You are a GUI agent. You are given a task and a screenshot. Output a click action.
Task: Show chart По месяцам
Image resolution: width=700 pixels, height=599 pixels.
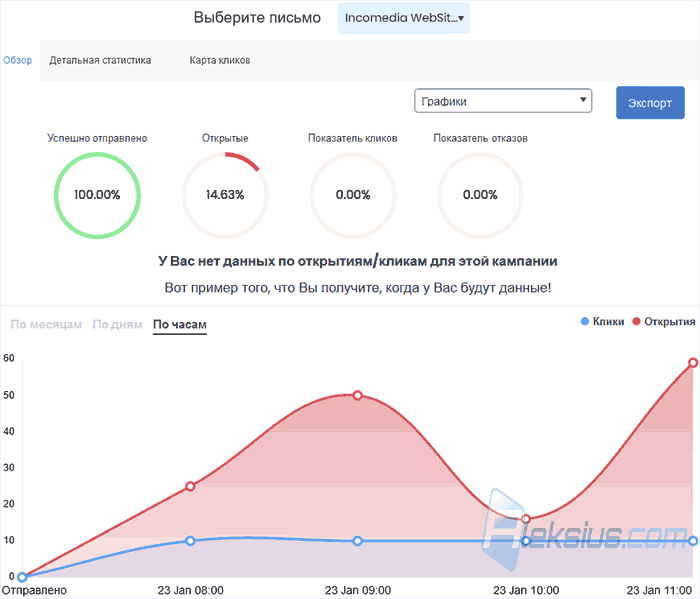(46, 324)
